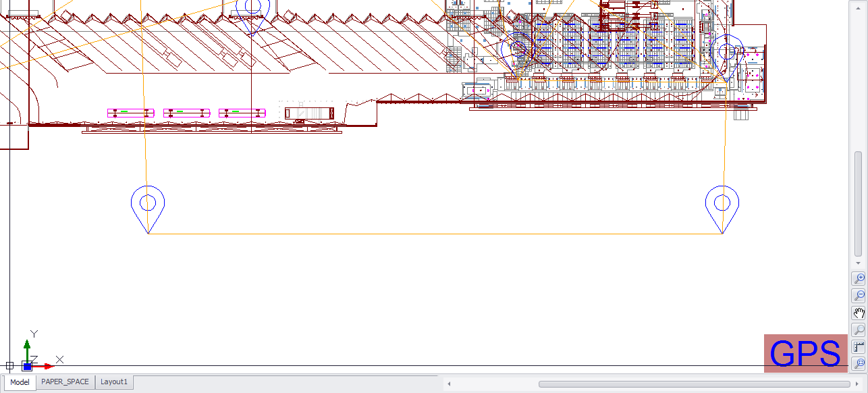Select the Pan hand tool

(x=859, y=313)
